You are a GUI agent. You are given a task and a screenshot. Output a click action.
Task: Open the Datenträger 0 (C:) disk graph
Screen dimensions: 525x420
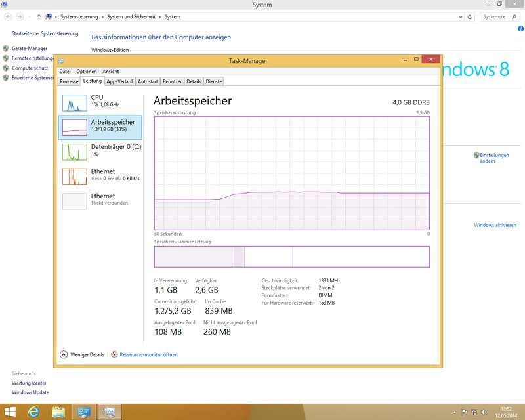74,152
